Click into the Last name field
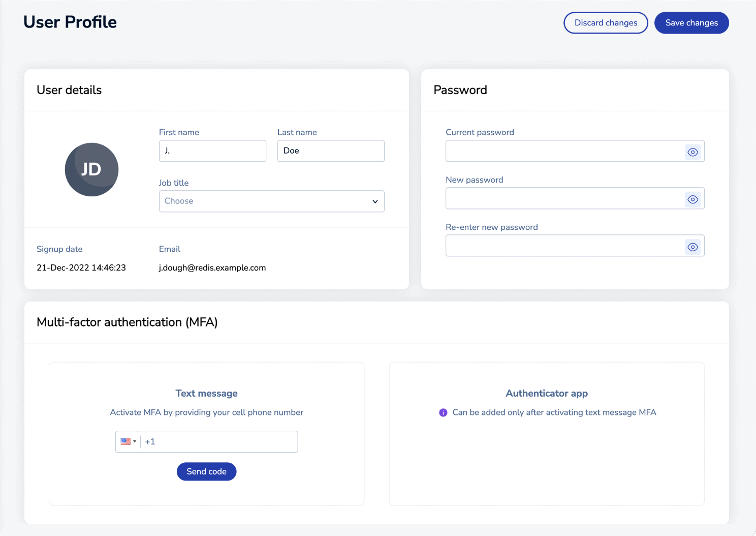 [330, 151]
